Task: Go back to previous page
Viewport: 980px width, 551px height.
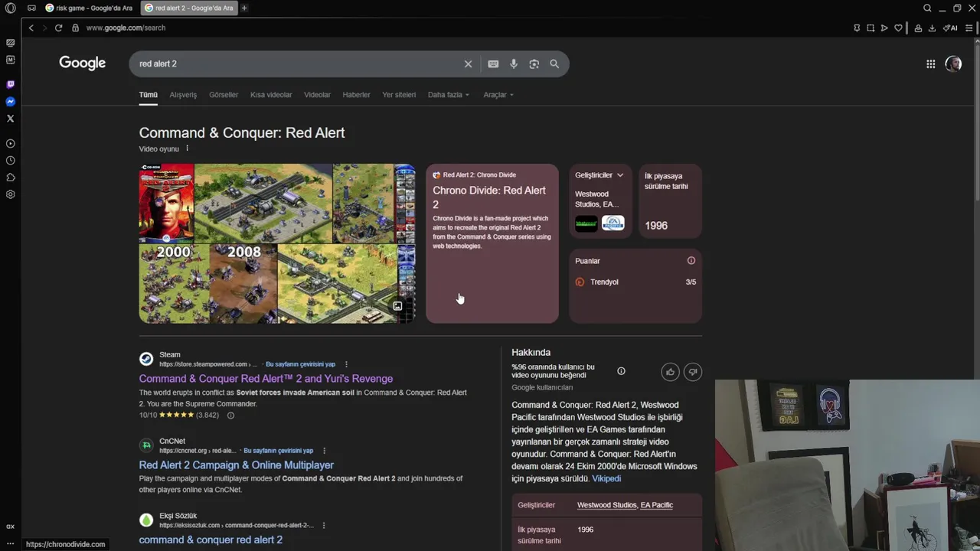Action: point(31,28)
